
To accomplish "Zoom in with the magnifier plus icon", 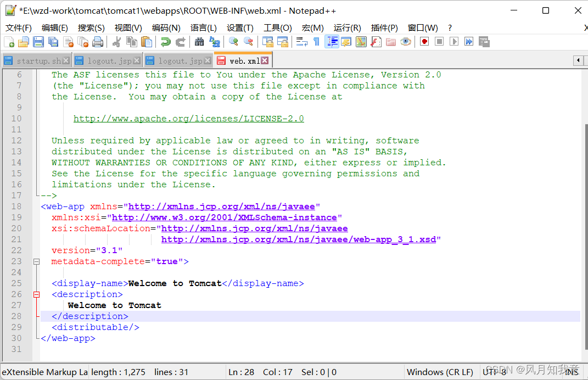I will (x=233, y=42).
